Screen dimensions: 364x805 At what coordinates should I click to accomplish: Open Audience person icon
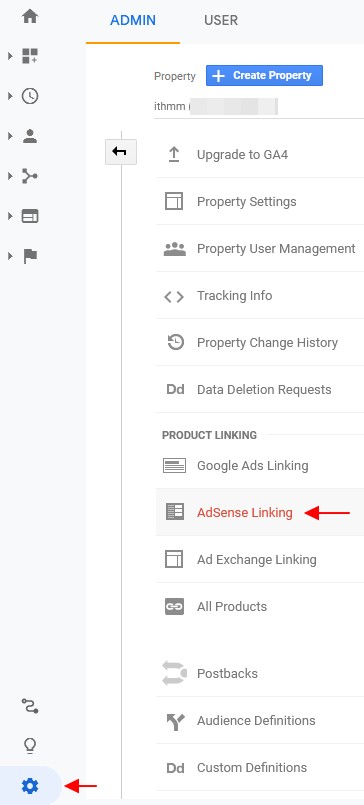[x=30, y=136]
